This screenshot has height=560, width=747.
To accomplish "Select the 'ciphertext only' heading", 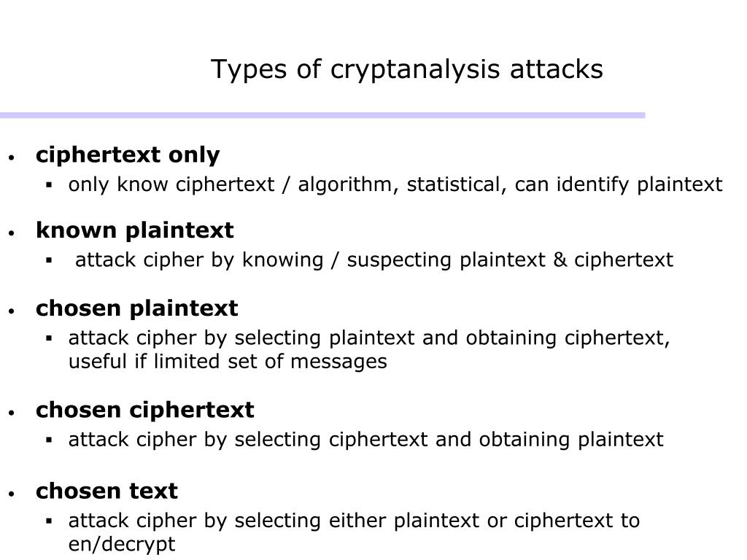I will pyautogui.click(x=128, y=155).
